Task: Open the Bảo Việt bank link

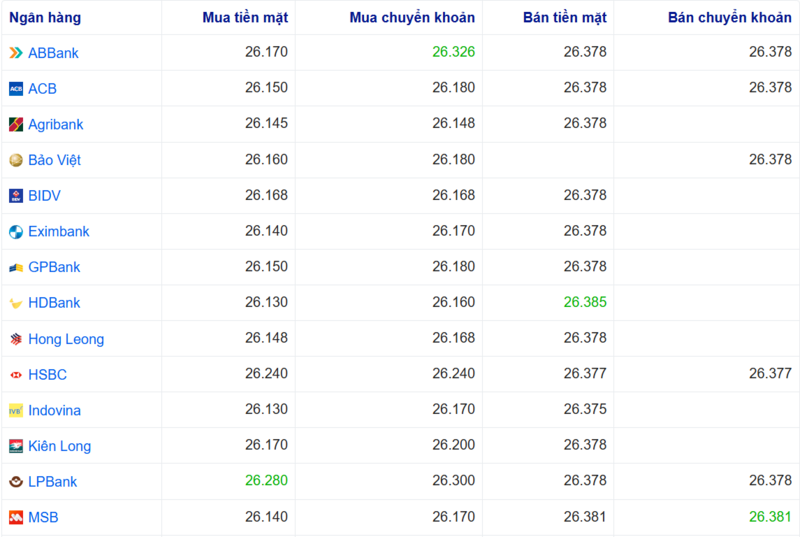Action: coord(55,160)
